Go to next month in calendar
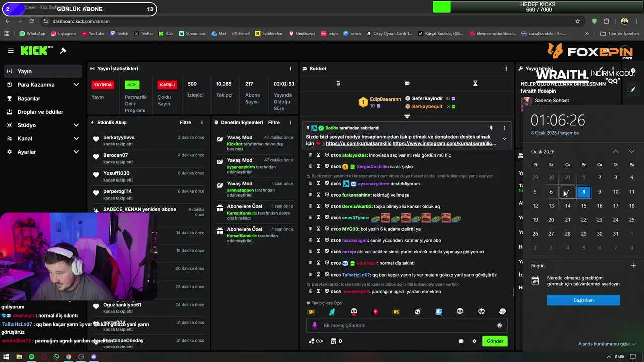This screenshot has width=644, height=362. point(632,152)
